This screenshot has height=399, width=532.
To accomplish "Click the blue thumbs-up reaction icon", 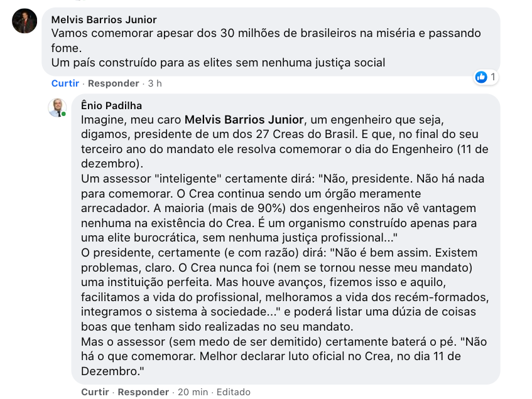I will tap(481, 77).
